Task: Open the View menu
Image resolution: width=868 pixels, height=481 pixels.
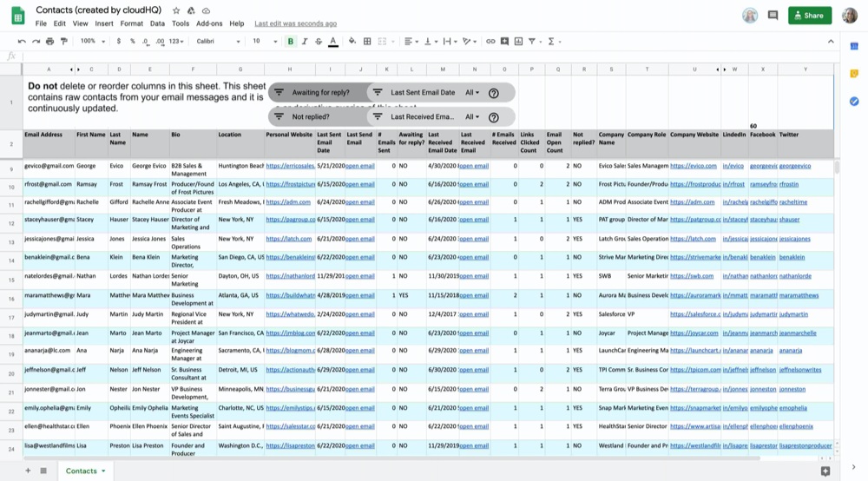Action: 80,23
